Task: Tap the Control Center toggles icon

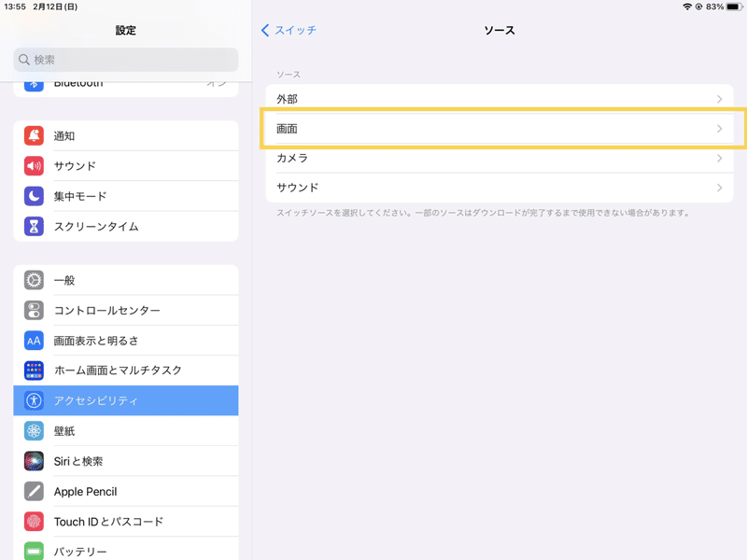Action: [35, 310]
